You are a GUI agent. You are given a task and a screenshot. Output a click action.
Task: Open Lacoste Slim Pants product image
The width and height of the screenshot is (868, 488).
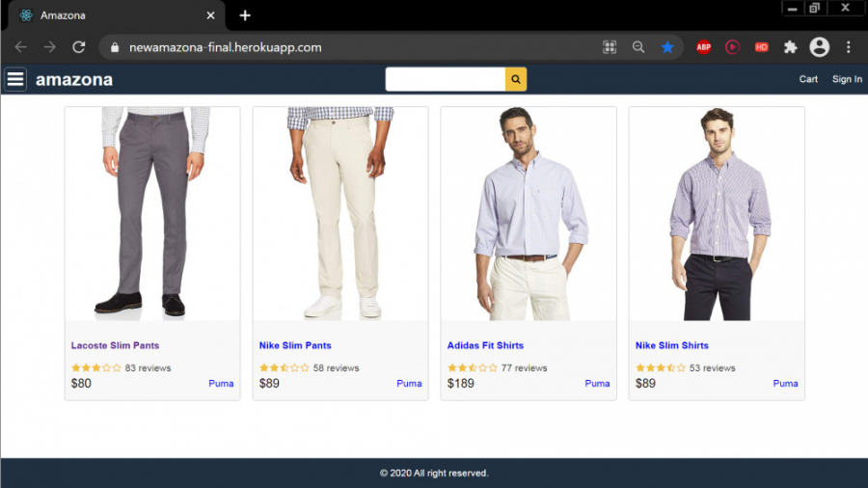[152, 213]
